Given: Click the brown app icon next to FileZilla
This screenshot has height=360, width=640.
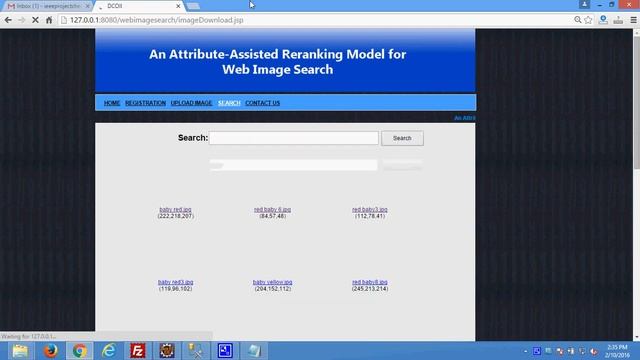Looking at the screenshot, I should [167, 351].
